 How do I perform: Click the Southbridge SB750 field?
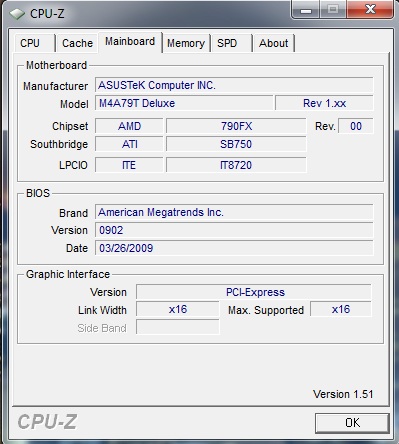point(236,144)
